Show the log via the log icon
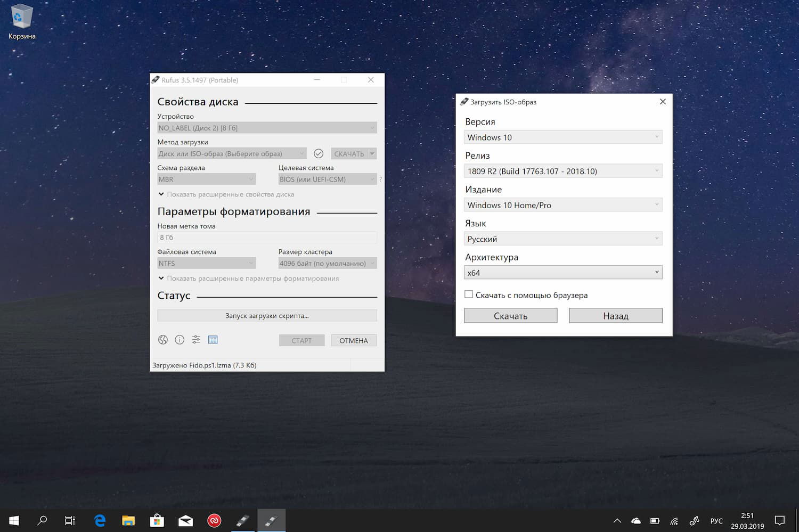Viewport: 799px width, 532px height. point(213,339)
